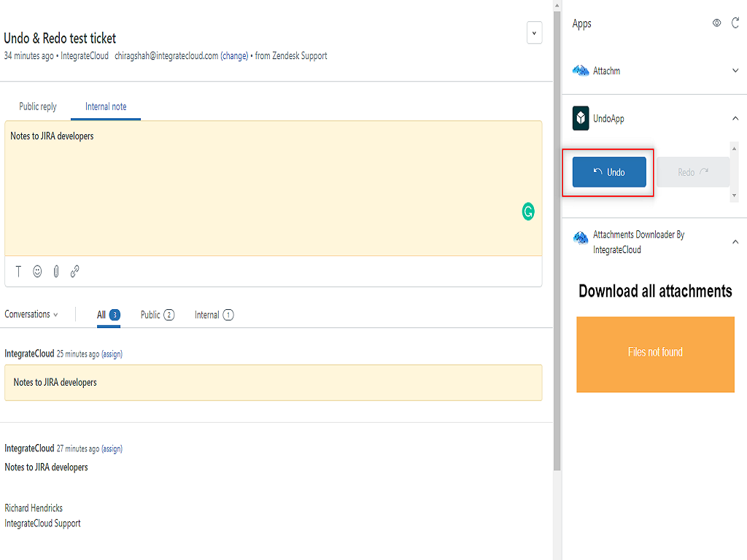Viewport: 747px width, 560px height.
Task: Open the ticket header dropdown arrow
Action: pyautogui.click(x=534, y=33)
